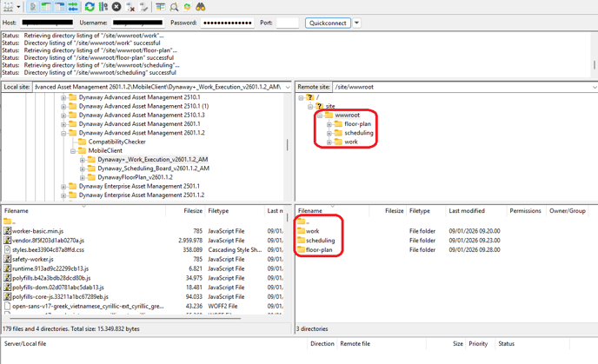
Task: Toggle processing of transfer queue
Action: tap(103, 7)
